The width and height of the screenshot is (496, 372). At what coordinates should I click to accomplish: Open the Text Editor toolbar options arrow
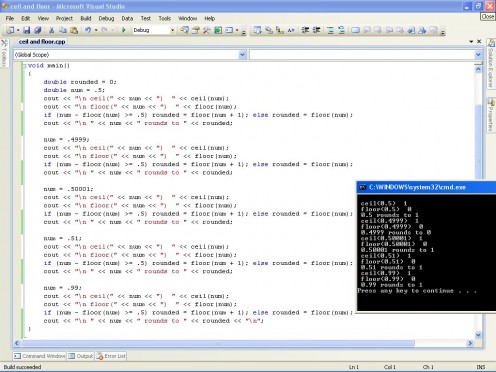tap(443, 32)
